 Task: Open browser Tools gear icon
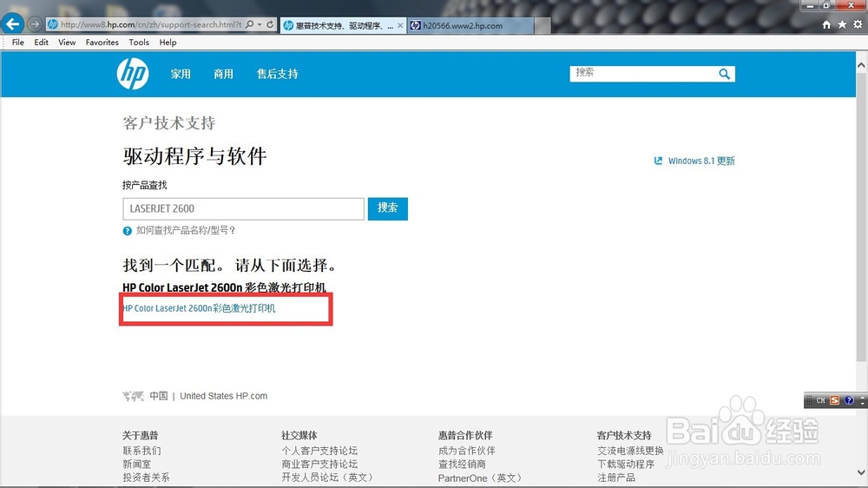(858, 24)
